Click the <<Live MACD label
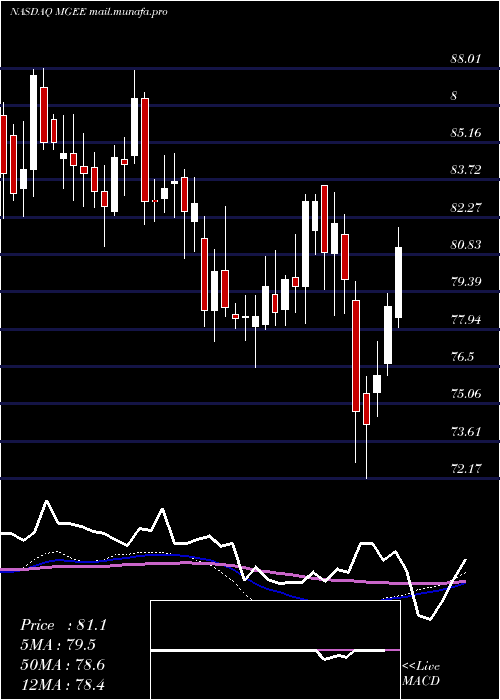The height and width of the screenshot is (700, 500). coord(421,674)
